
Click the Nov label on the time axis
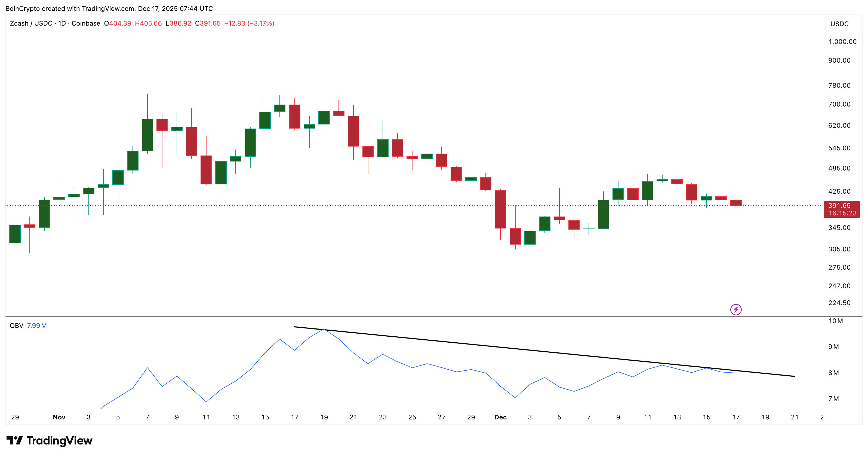tap(59, 417)
